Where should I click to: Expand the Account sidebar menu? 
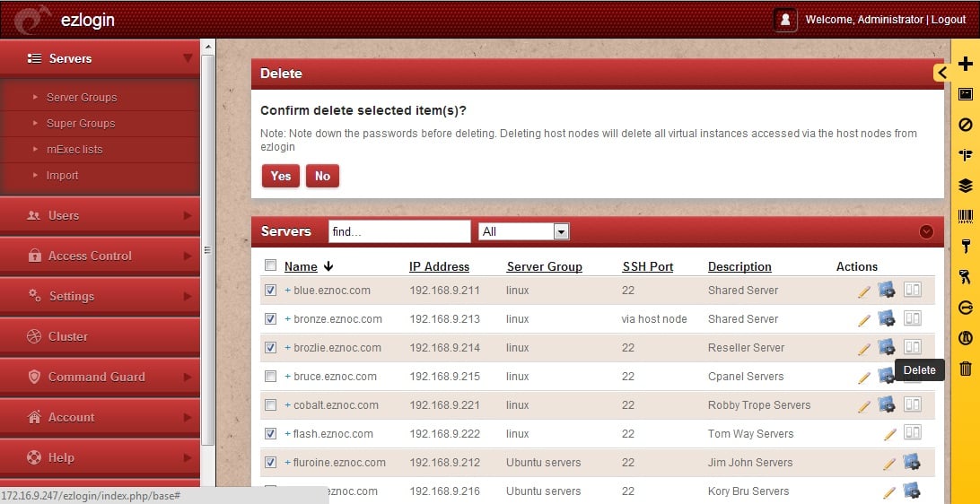click(100, 417)
